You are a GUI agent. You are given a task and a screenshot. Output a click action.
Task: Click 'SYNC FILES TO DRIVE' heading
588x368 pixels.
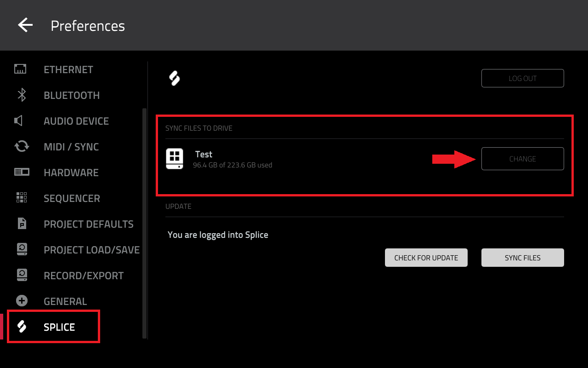click(x=199, y=128)
